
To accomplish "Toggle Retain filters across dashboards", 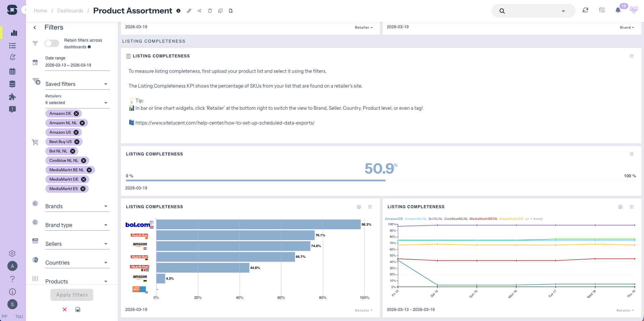I will [51, 43].
